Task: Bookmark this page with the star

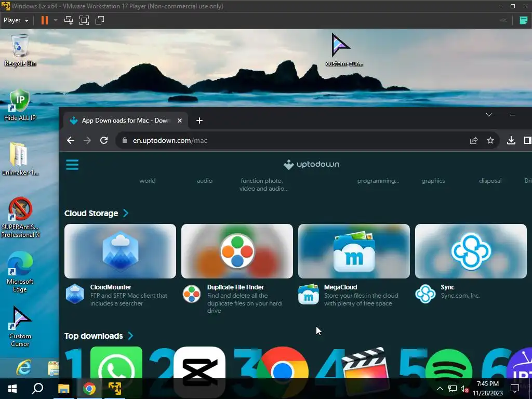Action: coord(490,140)
